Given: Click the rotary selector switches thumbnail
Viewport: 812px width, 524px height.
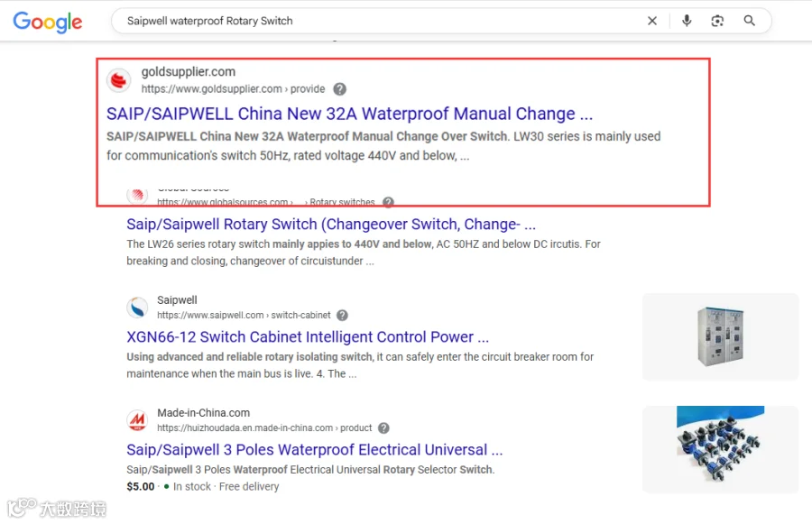Looking at the screenshot, I should coord(720,449).
